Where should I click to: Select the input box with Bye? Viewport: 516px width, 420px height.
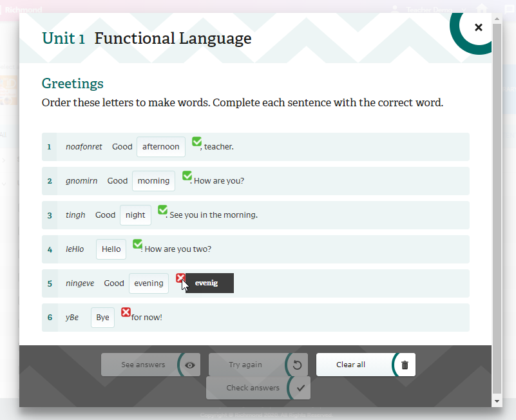(x=102, y=318)
